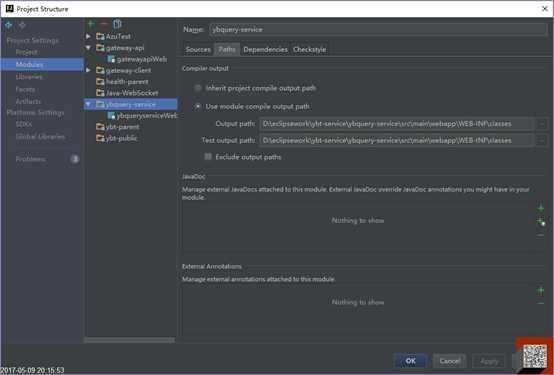Browse for Test output path folder
The width and height of the screenshot is (554, 375).
541,140
